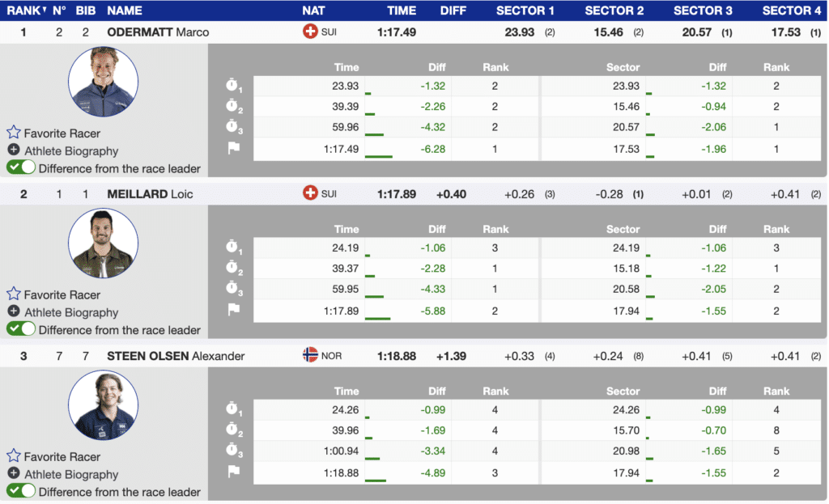Open the ODERMATT Marco name link

pos(158,32)
